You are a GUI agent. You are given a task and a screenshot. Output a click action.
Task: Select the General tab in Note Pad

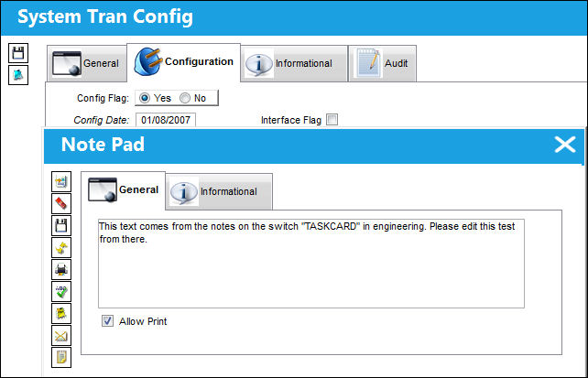tap(123, 190)
